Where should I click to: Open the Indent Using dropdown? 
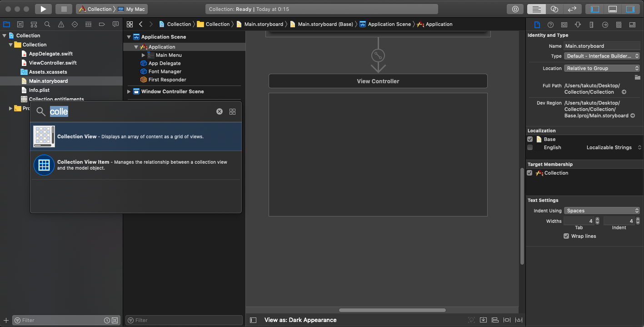pyautogui.click(x=602, y=211)
